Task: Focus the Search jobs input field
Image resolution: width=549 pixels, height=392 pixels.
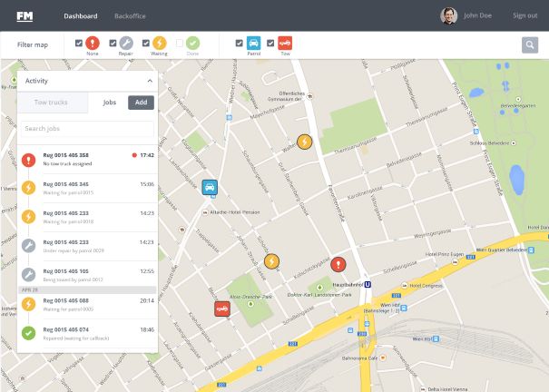Action: pyautogui.click(x=87, y=129)
